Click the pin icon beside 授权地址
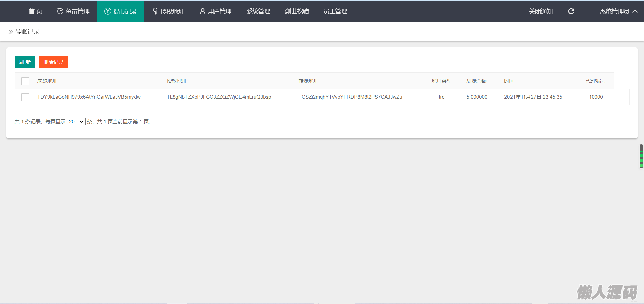This screenshot has width=644, height=304. (x=155, y=11)
